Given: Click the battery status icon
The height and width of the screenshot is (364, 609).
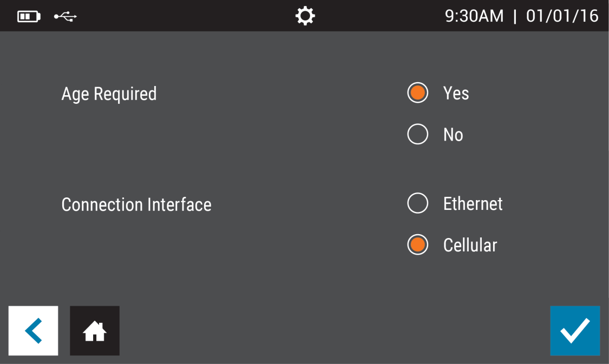Looking at the screenshot, I should tap(29, 17).
